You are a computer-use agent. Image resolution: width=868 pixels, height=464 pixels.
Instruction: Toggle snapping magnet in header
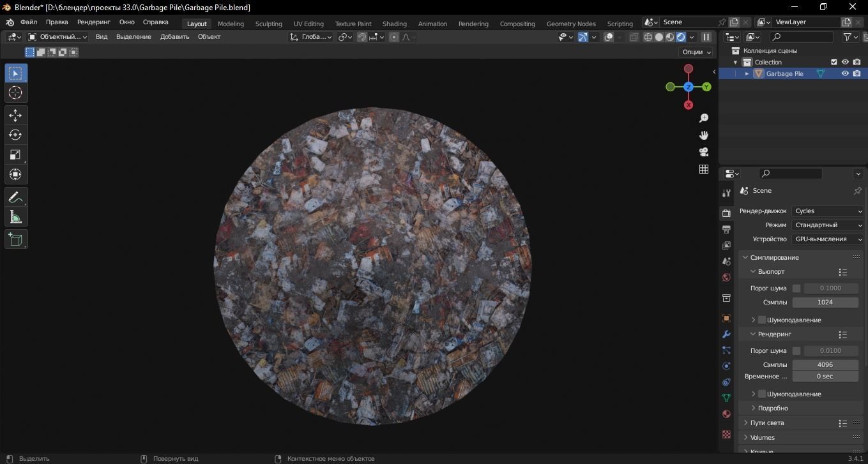[x=362, y=37]
